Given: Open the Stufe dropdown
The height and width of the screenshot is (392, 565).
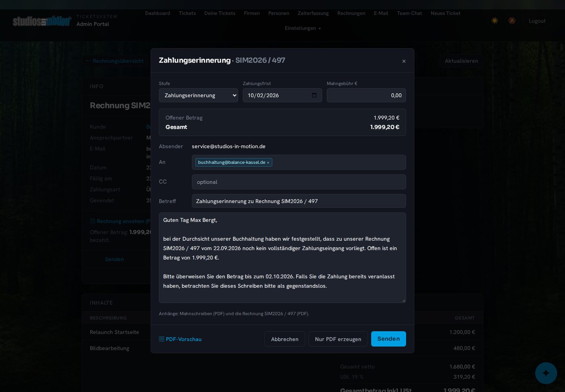Looking at the screenshot, I should 199,95.
